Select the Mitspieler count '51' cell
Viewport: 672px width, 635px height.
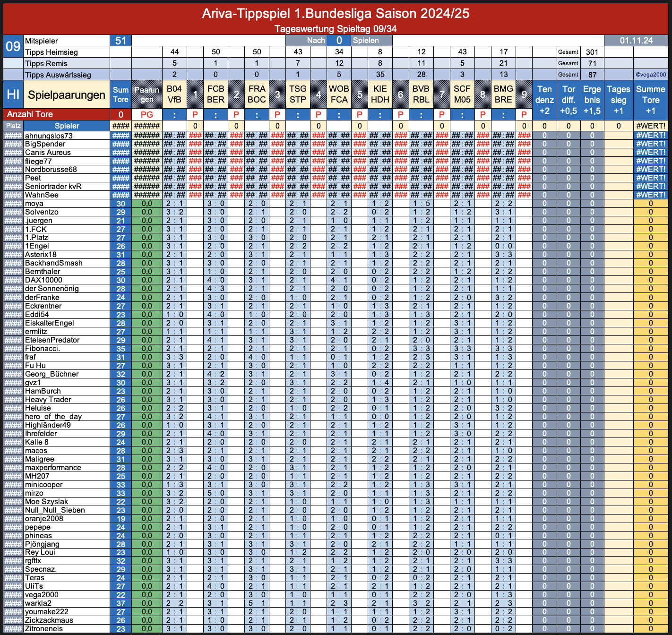pos(121,41)
